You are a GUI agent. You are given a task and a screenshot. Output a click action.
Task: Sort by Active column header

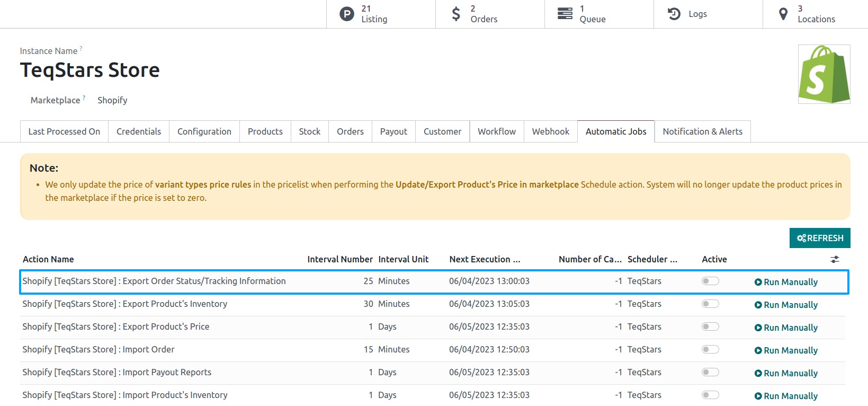714,259
